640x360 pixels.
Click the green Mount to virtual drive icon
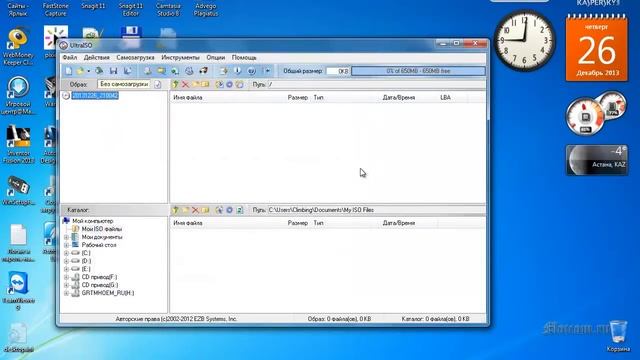(175, 71)
